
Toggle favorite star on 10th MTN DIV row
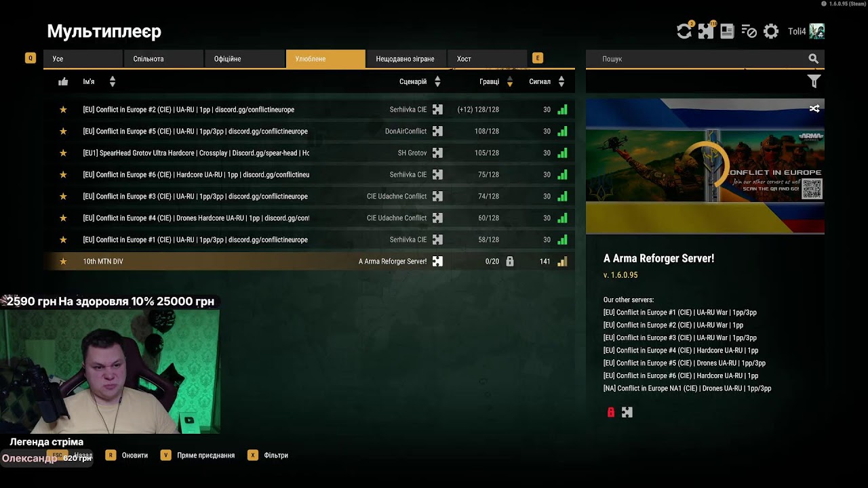(x=63, y=262)
